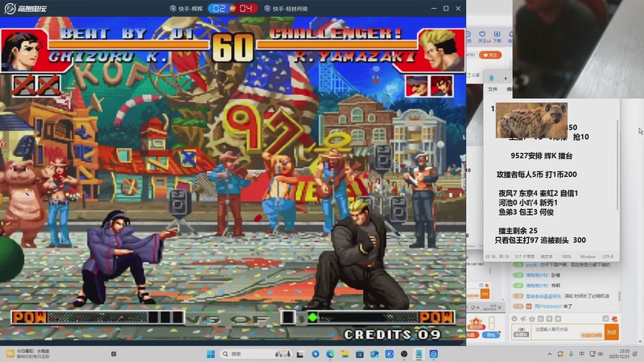Click the chat input field in live chat

coord(568,331)
